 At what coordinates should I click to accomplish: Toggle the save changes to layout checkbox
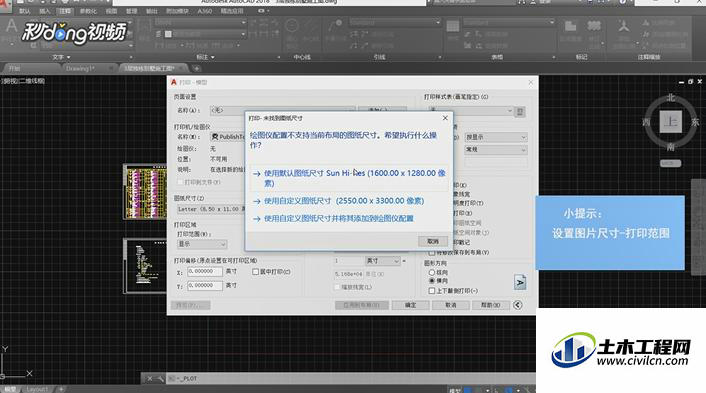coord(431,253)
